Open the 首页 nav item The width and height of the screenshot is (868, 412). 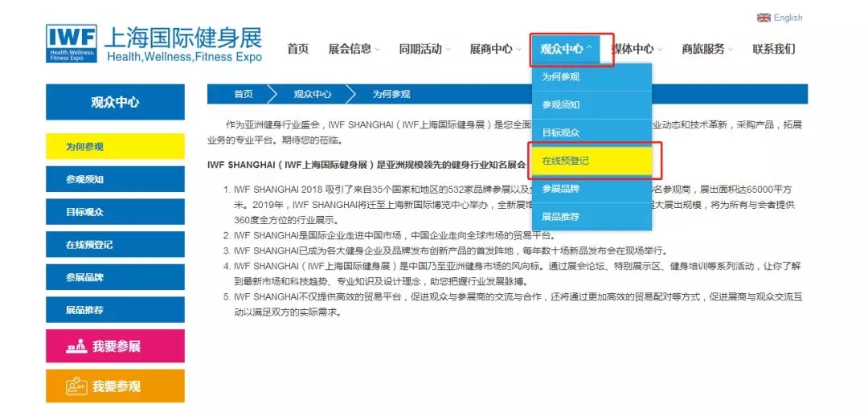[x=298, y=49]
